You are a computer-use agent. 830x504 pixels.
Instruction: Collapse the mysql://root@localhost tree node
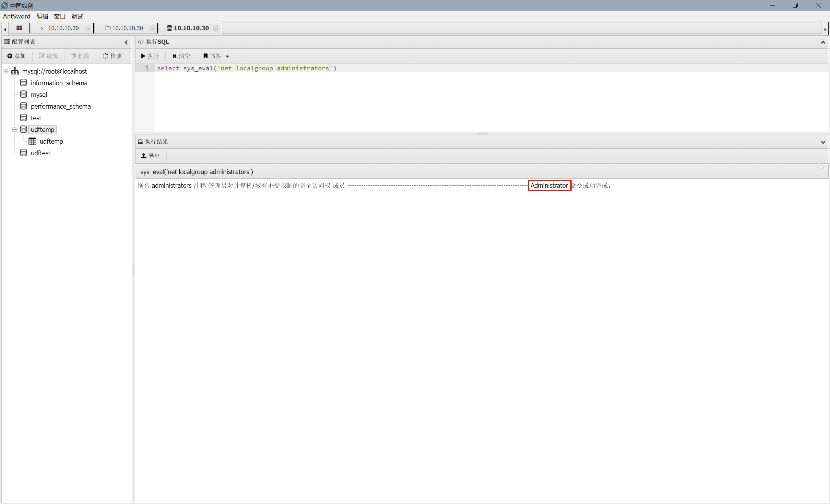point(6,71)
